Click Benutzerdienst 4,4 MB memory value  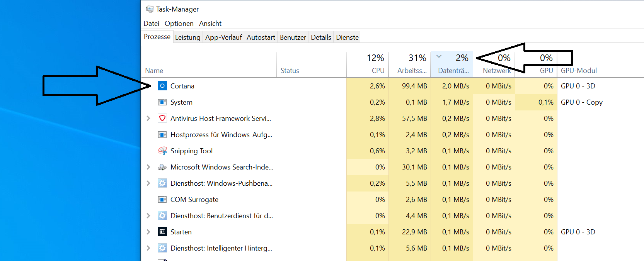point(416,216)
